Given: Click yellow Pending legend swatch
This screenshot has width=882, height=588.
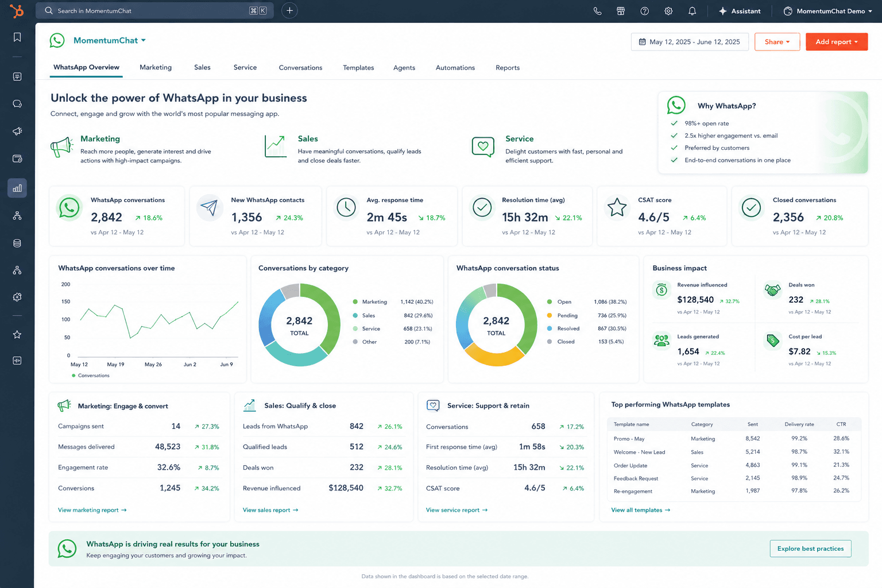Looking at the screenshot, I should [x=550, y=315].
